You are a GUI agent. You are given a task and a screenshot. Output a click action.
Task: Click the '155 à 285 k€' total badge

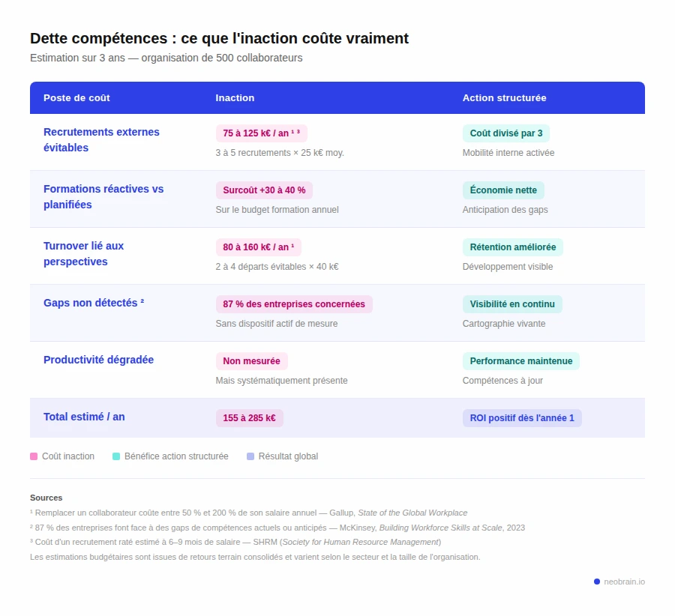[250, 418]
